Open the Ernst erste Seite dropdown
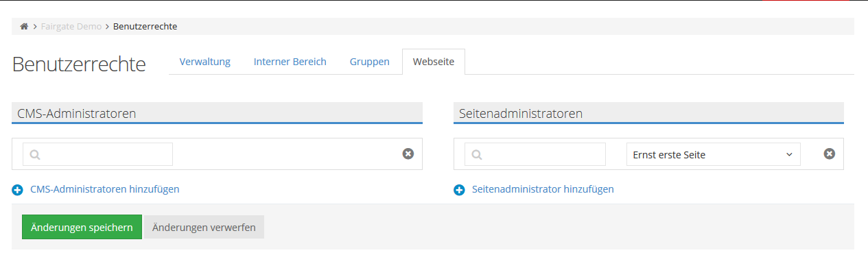Screen dimensions: 868x255 (713, 154)
